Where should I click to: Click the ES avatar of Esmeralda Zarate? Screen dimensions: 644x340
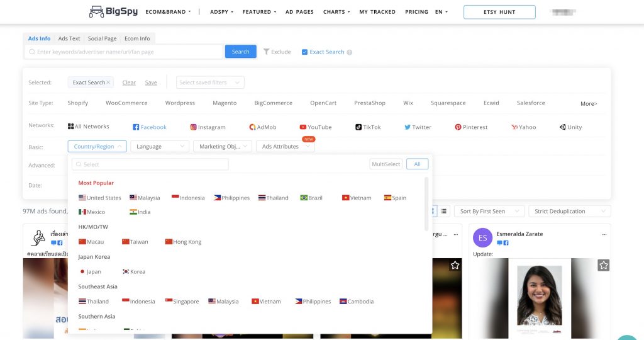[482, 237]
